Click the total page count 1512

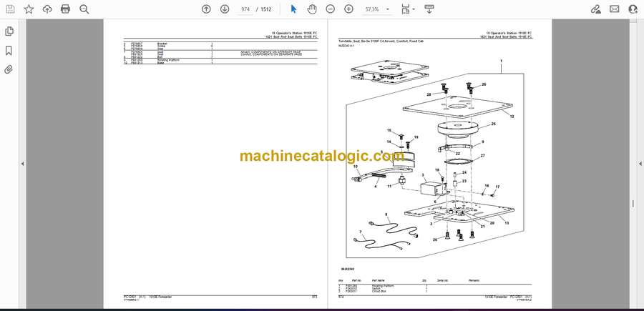coord(266,9)
